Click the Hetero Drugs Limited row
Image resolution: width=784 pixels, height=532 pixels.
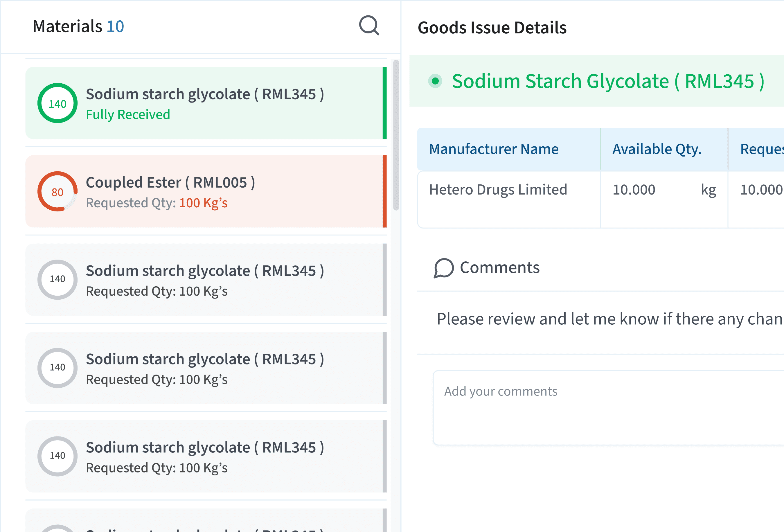(498, 190)
